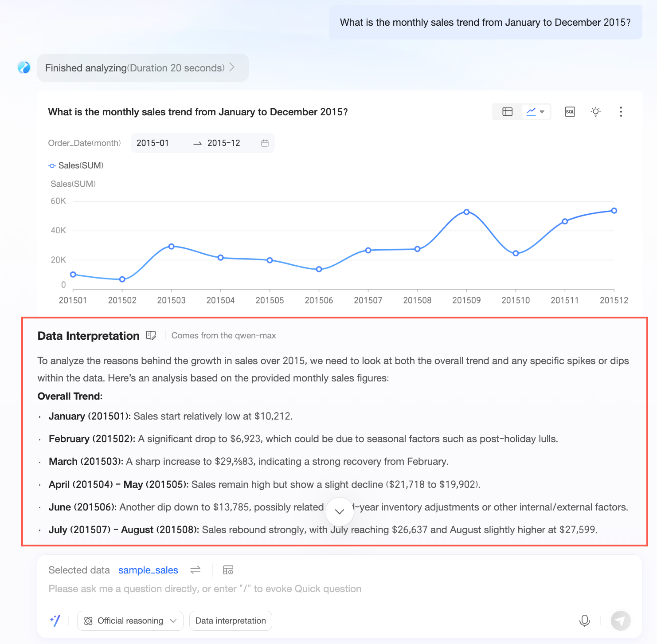
Task: Click the 201502 data point on chart
Action: pyautogui.click(x=122, y=279)
